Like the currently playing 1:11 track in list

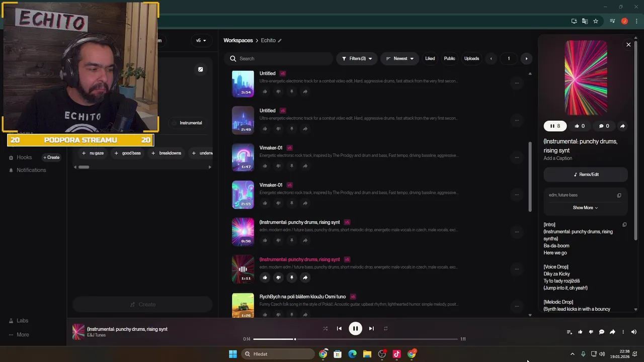pyautogui.click(x=265, y=278)
